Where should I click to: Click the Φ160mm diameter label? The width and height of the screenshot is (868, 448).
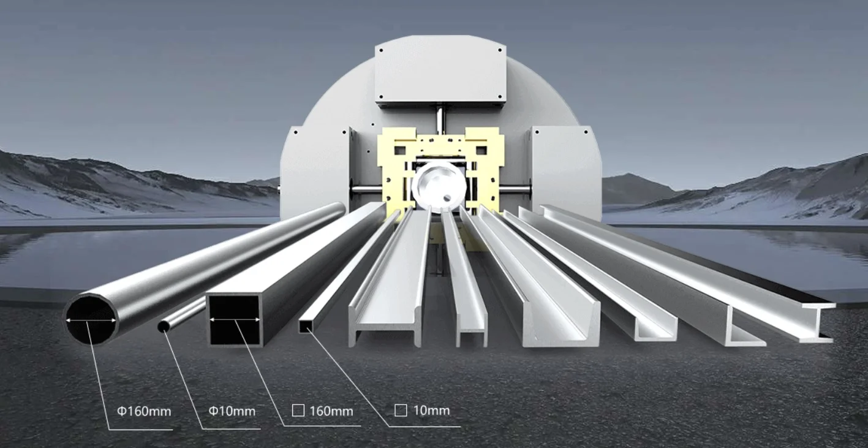tap(144, 411)
